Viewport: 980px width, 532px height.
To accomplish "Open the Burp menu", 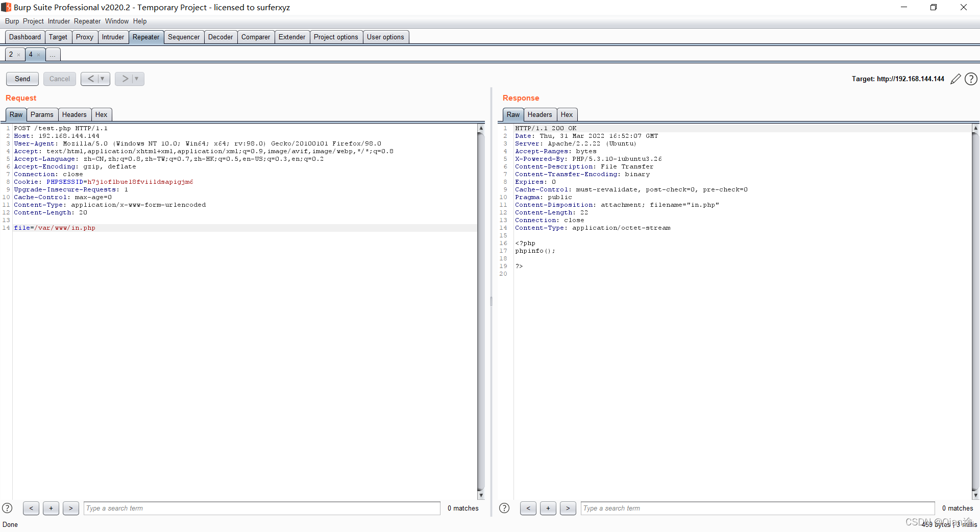I will click(x=12, y=21).
